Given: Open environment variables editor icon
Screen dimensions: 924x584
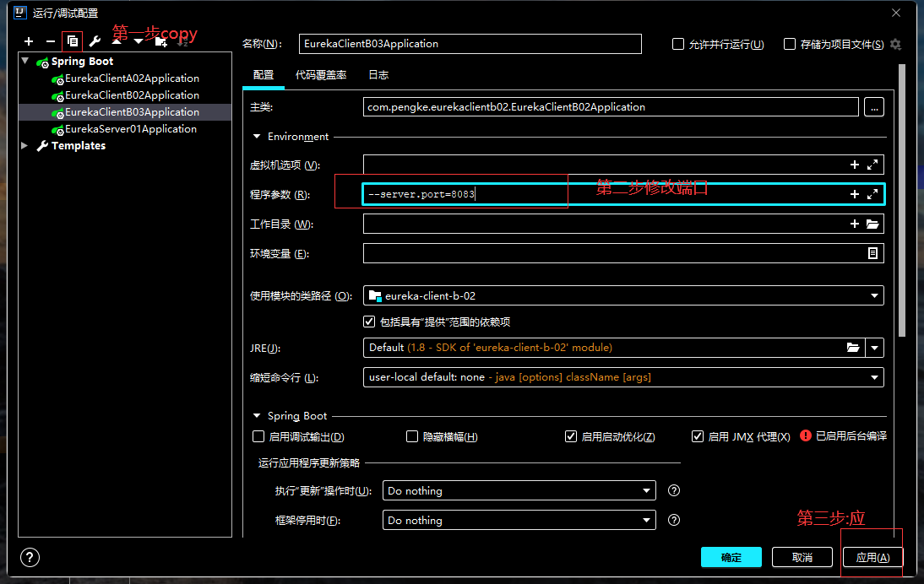Looking at the screenshot, I should pos(872,253).
